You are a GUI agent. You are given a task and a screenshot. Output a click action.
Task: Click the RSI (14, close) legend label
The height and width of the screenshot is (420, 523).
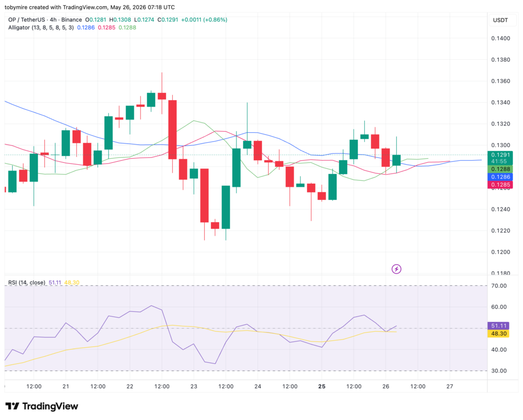(x=27, y=283)
